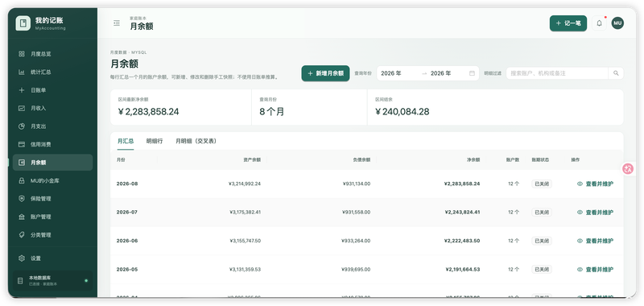Click the 账期状态 column header

click(x=540, y=159)
